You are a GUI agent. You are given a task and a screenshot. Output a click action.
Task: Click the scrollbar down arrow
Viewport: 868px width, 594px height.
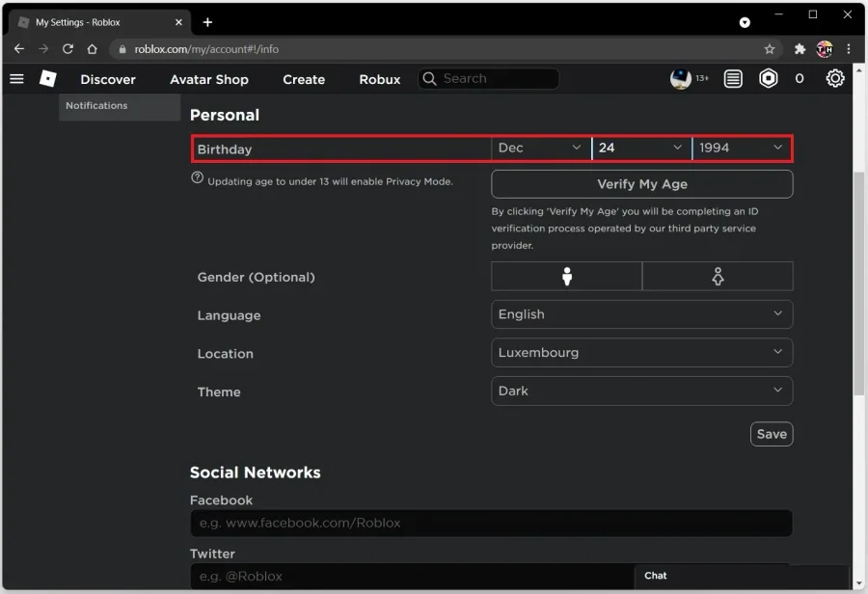858,583
